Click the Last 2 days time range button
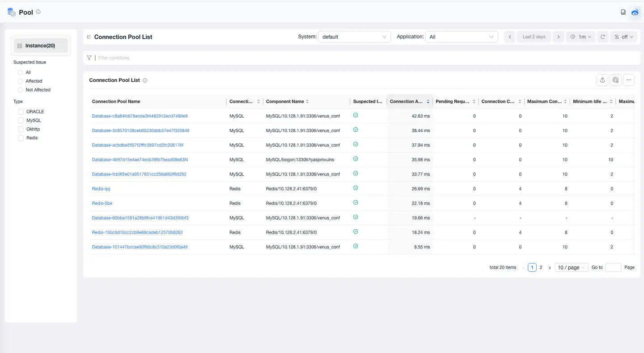The image size is (644, 353). pyautogui.click(x=534, y=37)
